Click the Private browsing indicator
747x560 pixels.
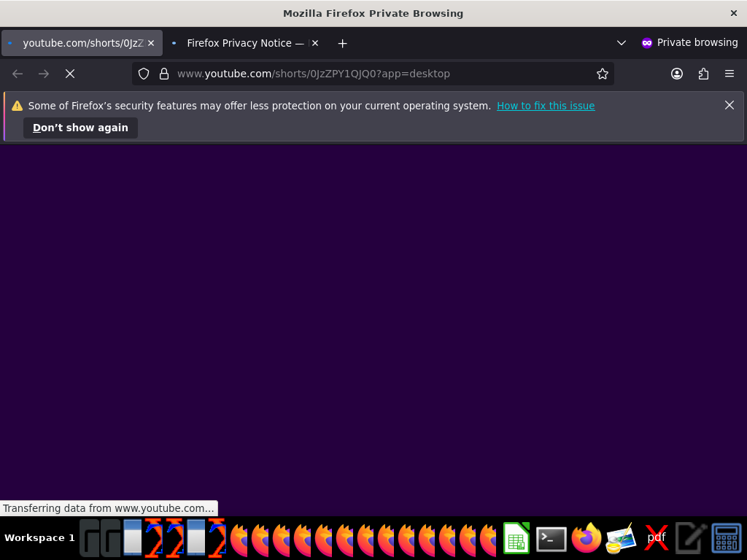[x=689, y=43]
